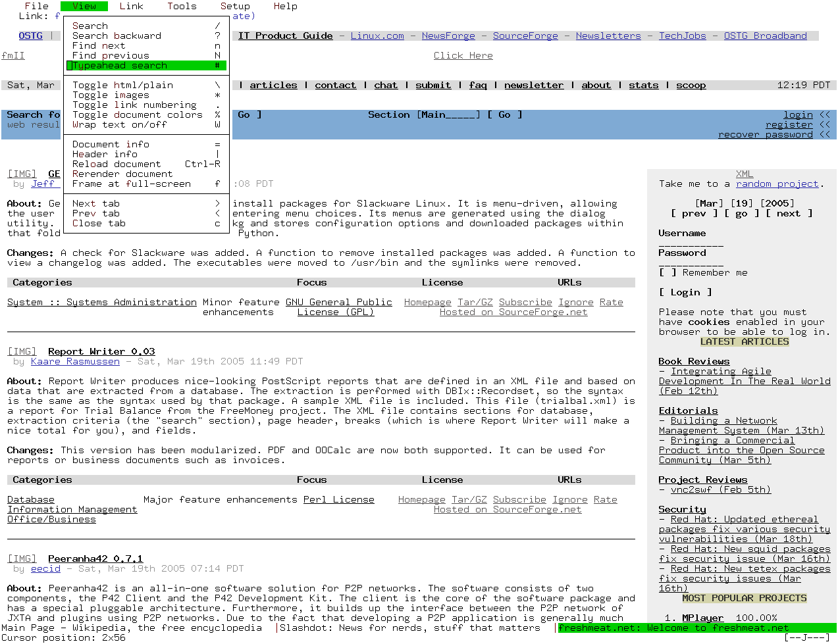838x644 pixels.
Task: Open Report Writer 0.03 project link
Action: coord(101,352)
